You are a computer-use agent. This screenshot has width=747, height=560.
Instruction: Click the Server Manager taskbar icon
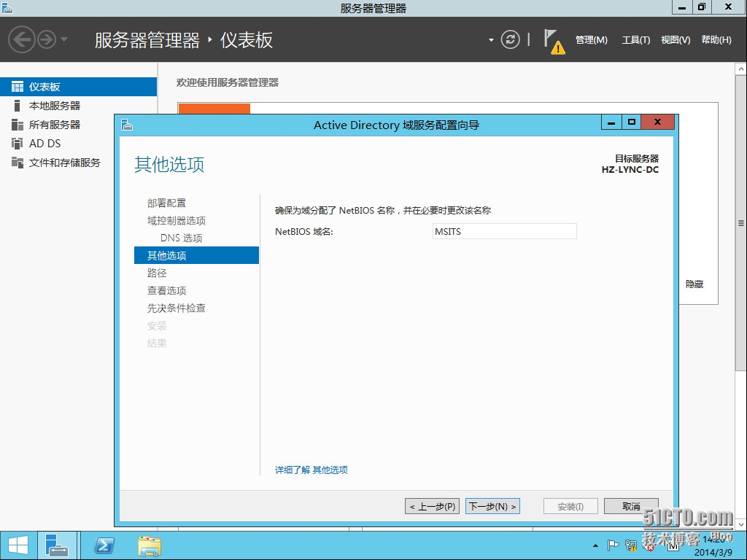[57, 545]
